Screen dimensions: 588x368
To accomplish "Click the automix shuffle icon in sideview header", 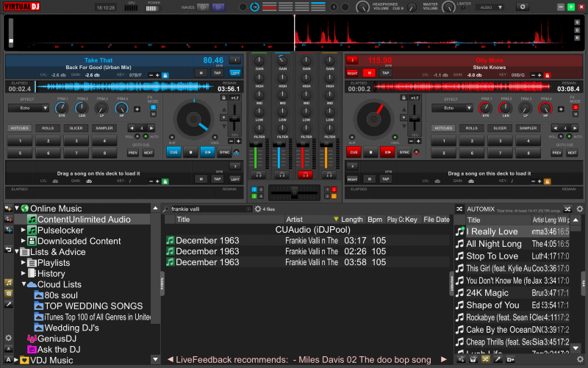I will coord(567,209).
